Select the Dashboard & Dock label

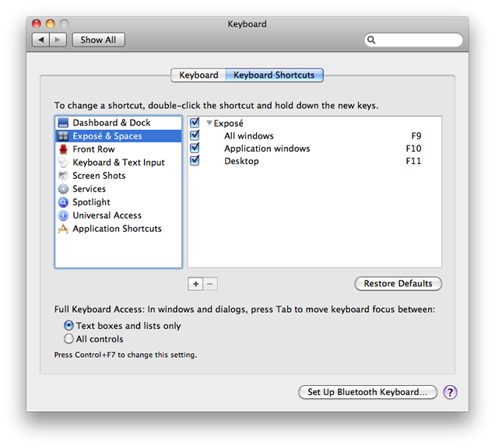[111, 123]
